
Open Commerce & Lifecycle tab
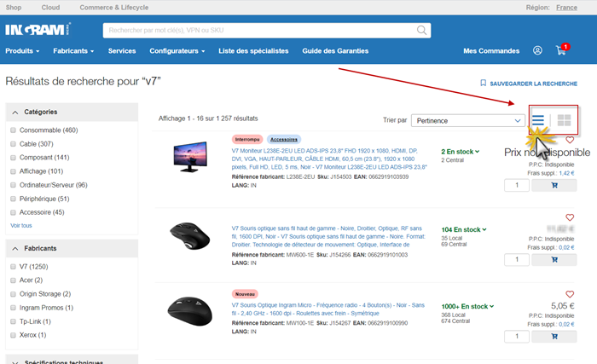[x=113, y=7]
